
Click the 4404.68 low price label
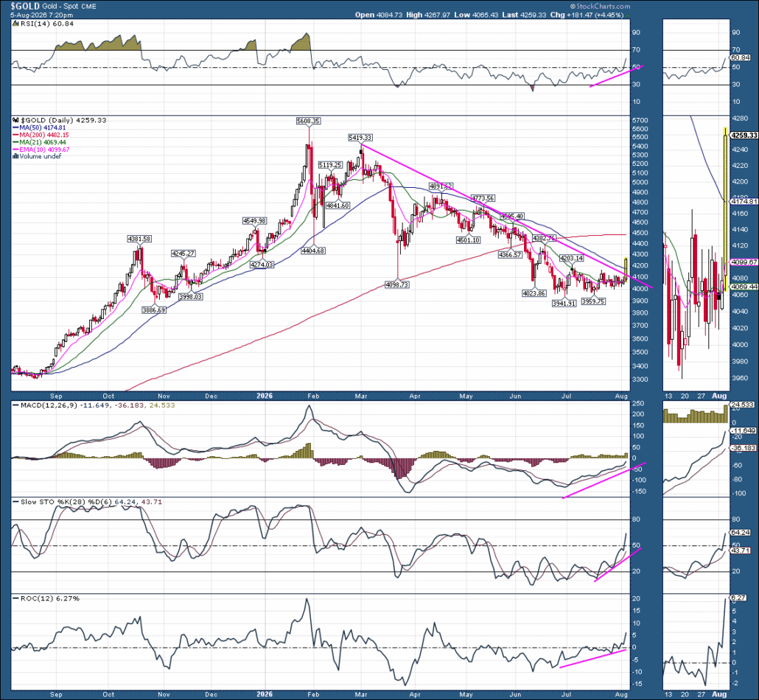point(312,251)
